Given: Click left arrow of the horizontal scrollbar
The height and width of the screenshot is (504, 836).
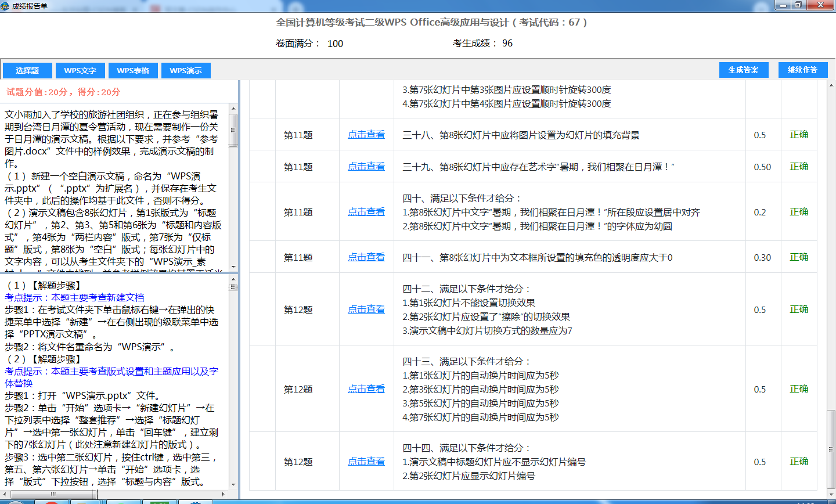Looking at the screenshot, I should point(5,494).
